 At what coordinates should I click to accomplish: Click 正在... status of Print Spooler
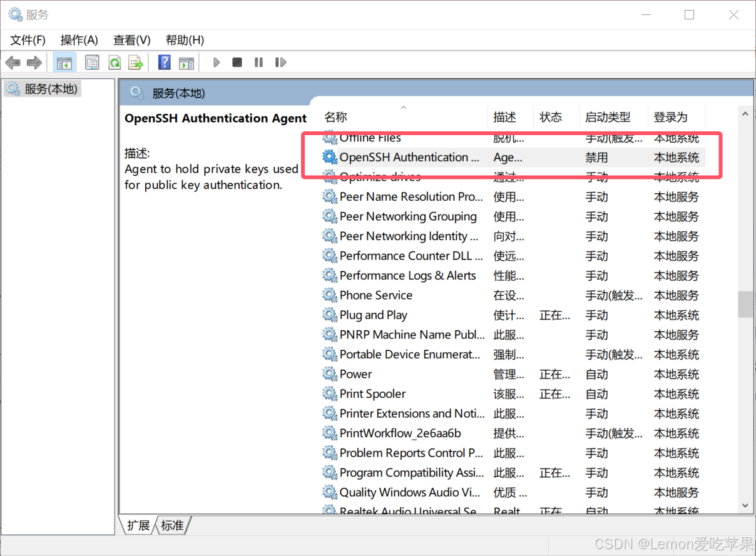(x=554, y=394)
